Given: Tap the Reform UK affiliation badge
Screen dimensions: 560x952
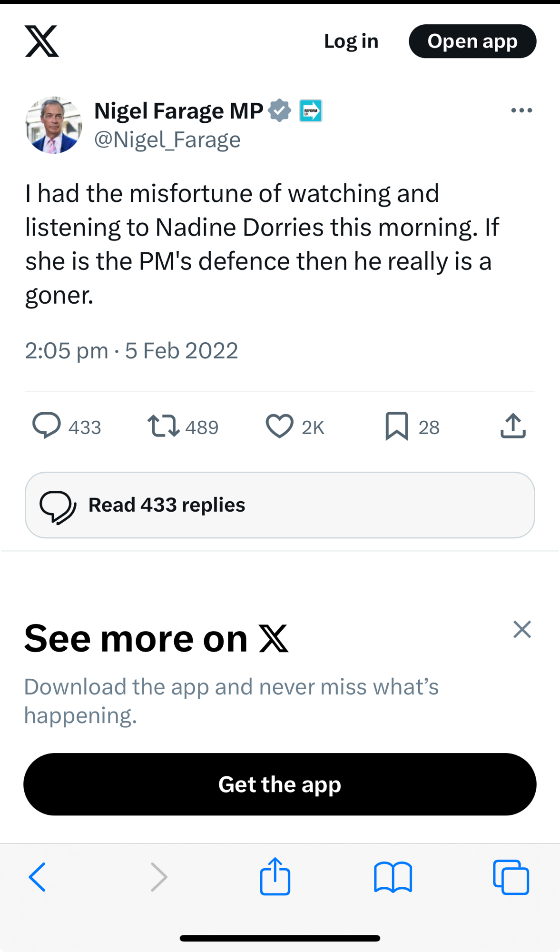Looking at the screenshot, I should tap(311, 110).
